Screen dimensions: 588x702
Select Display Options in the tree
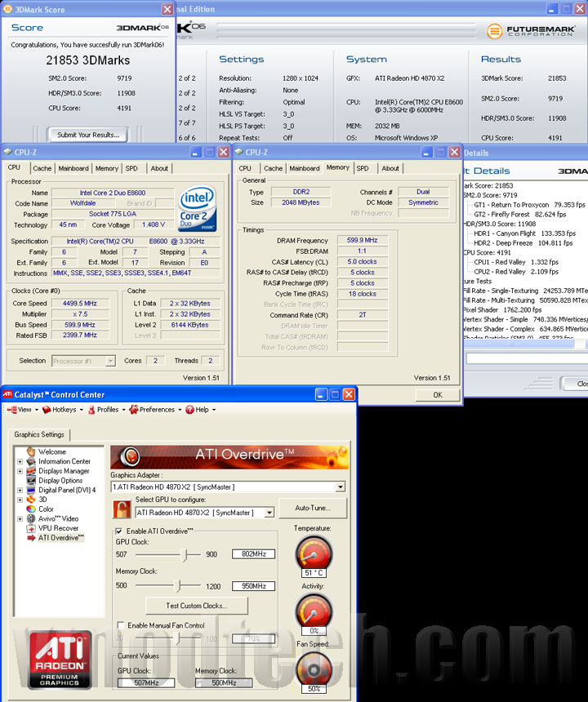tap(60, 481)
